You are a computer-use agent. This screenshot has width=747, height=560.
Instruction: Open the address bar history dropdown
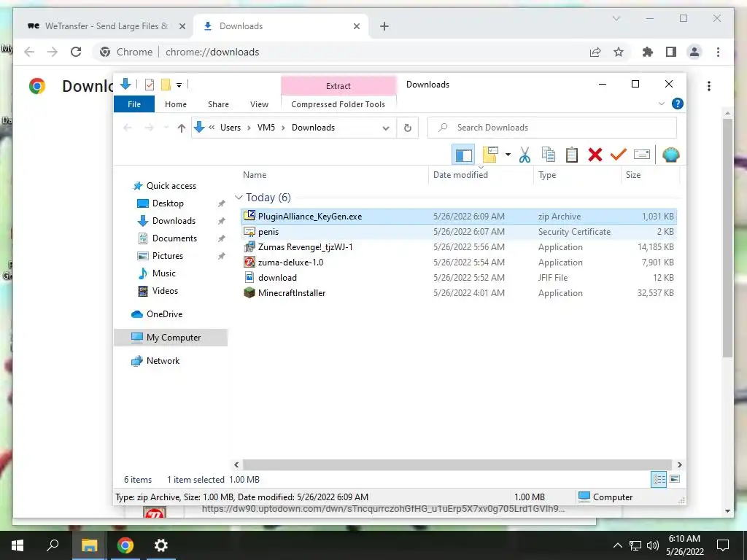(x=386, y=128)
